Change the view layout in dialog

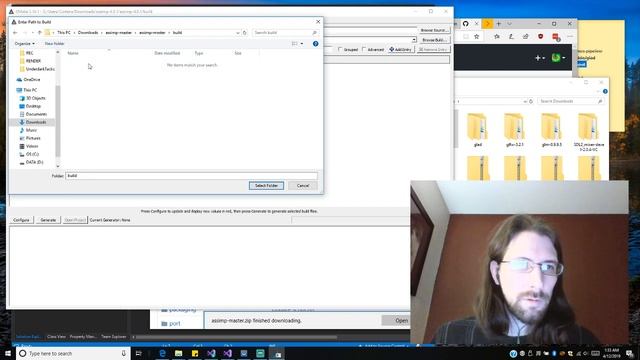(294, 44)
